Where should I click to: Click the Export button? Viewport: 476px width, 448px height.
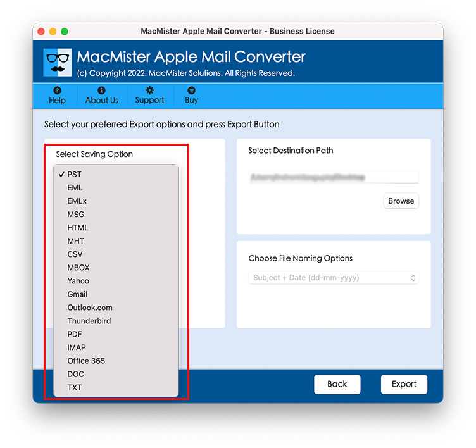(x=404, y=384)
